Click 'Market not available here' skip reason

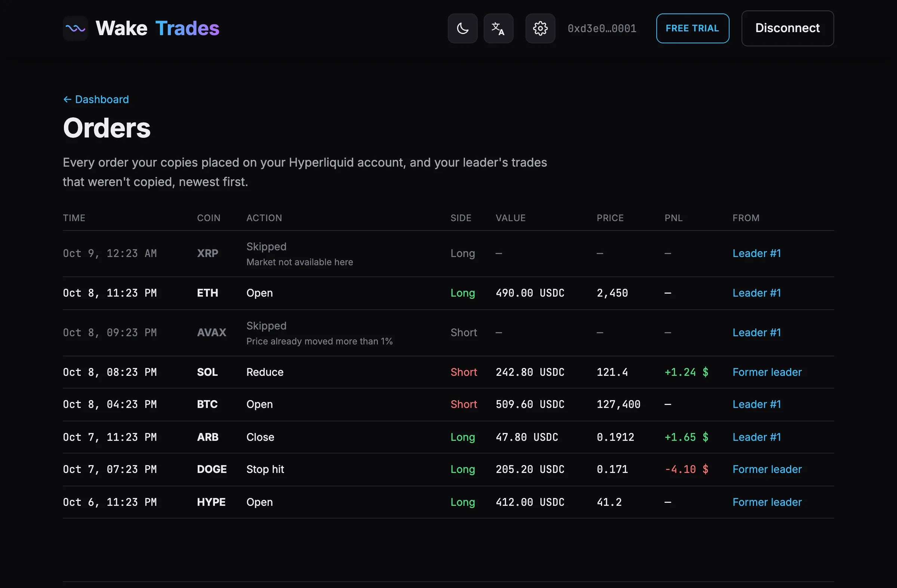pos(300,262)
